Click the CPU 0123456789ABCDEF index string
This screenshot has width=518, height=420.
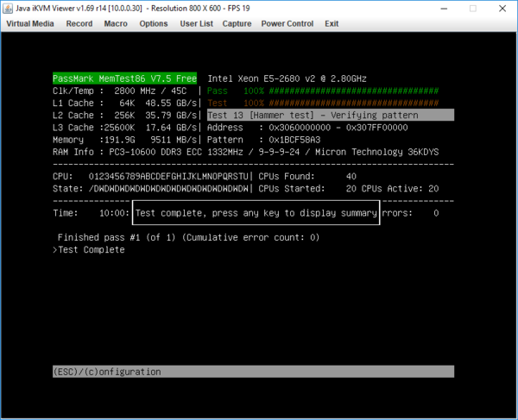168,176
